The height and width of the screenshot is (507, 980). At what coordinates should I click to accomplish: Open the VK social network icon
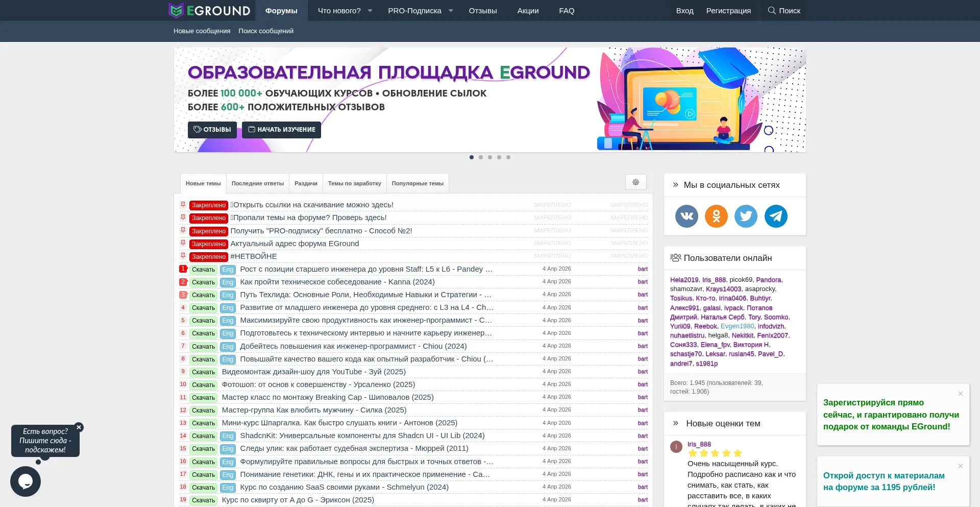[x=687, y=216]
